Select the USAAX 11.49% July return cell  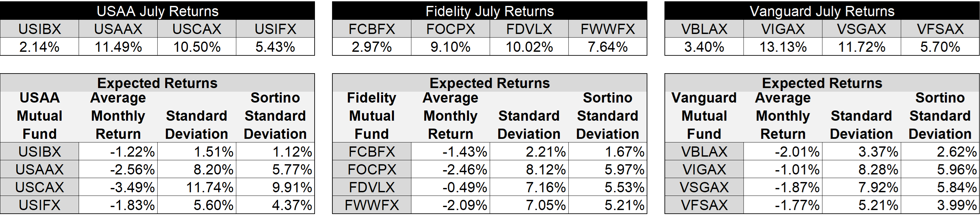(x=118, y=46)
